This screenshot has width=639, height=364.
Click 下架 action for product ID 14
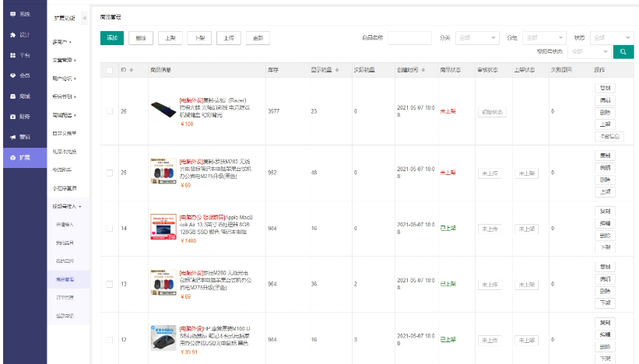(x=606, y=247)
